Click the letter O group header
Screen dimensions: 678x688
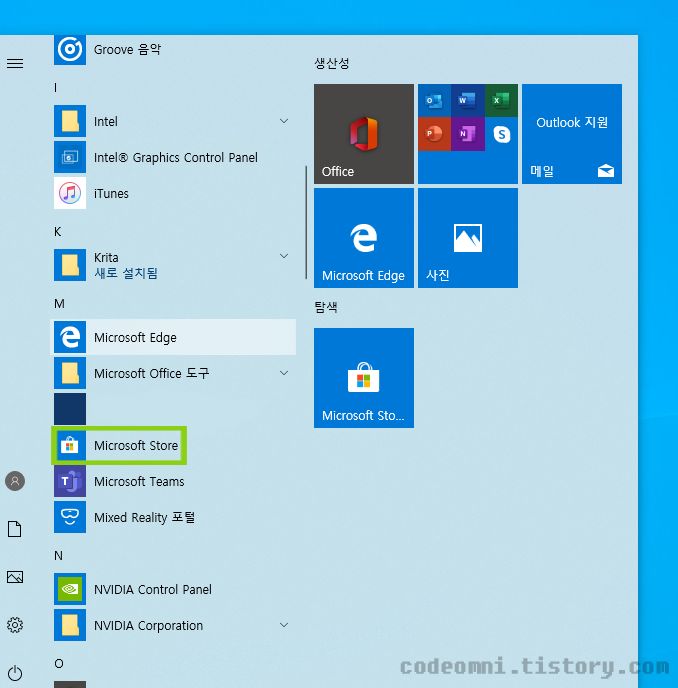59,663
